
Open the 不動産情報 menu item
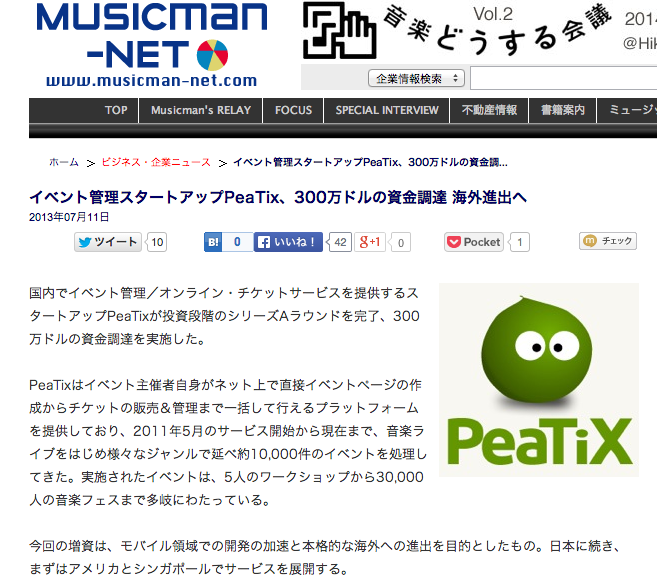point(489,110)
